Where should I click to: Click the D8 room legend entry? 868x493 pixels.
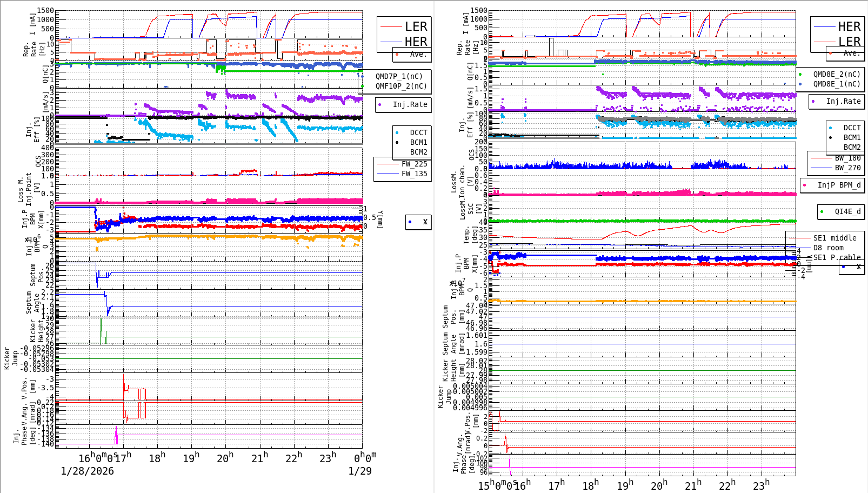coord(828,248)
